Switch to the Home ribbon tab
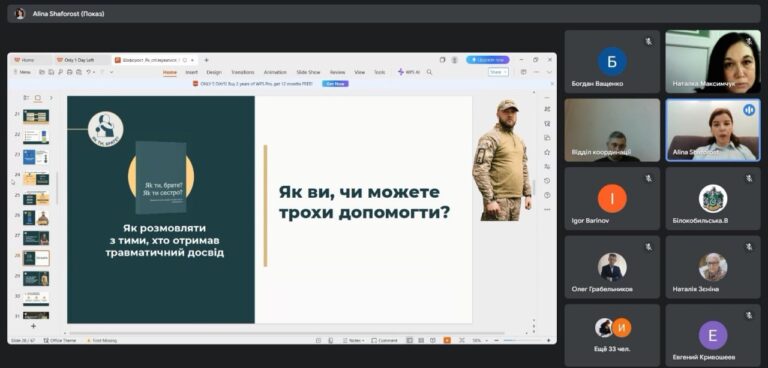This screenshot has height=368, width=768. pyautogui.click(x=170, y=72)
